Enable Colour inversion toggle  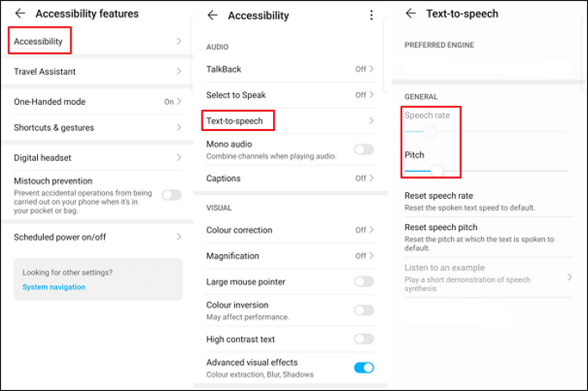[364, 310]
